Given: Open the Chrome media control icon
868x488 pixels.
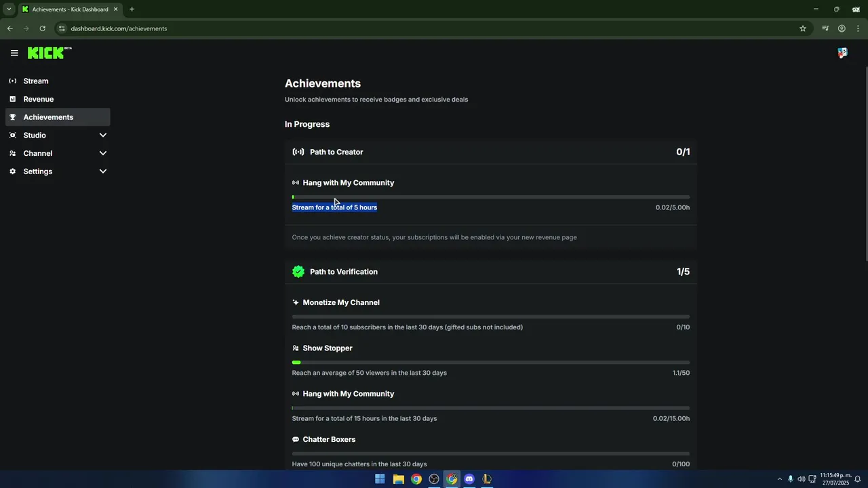Looking at the screenshot, I should (825, 28).
